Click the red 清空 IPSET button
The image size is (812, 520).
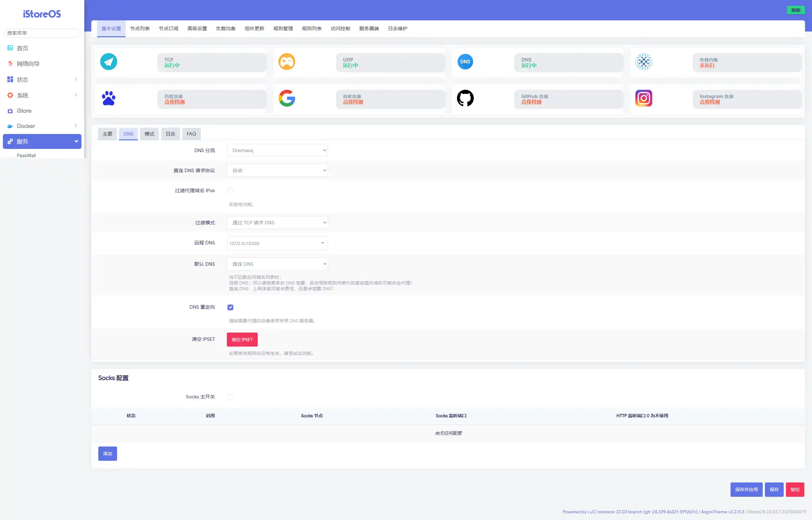pyautogui.click(x=242, y=340)
